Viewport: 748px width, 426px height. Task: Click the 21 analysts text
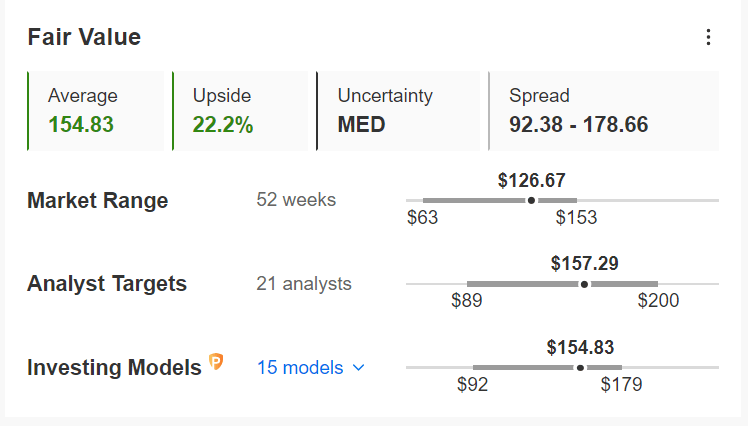click(x=304, y=284)
